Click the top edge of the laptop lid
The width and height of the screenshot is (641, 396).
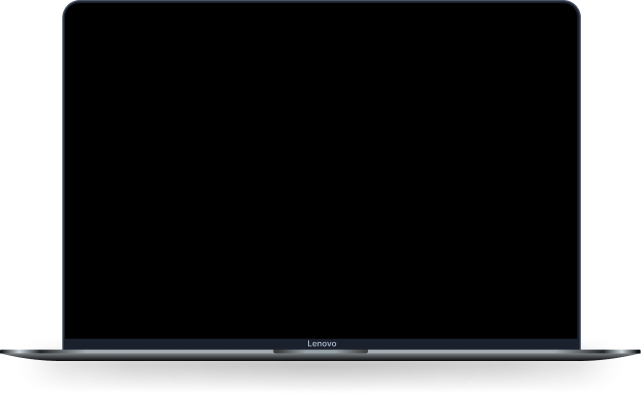(x=321, y=1)
